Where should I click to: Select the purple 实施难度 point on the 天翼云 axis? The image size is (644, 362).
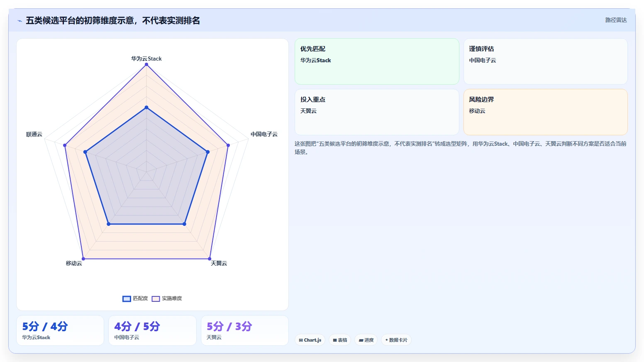pyautogui.click(x=210, y=259)
